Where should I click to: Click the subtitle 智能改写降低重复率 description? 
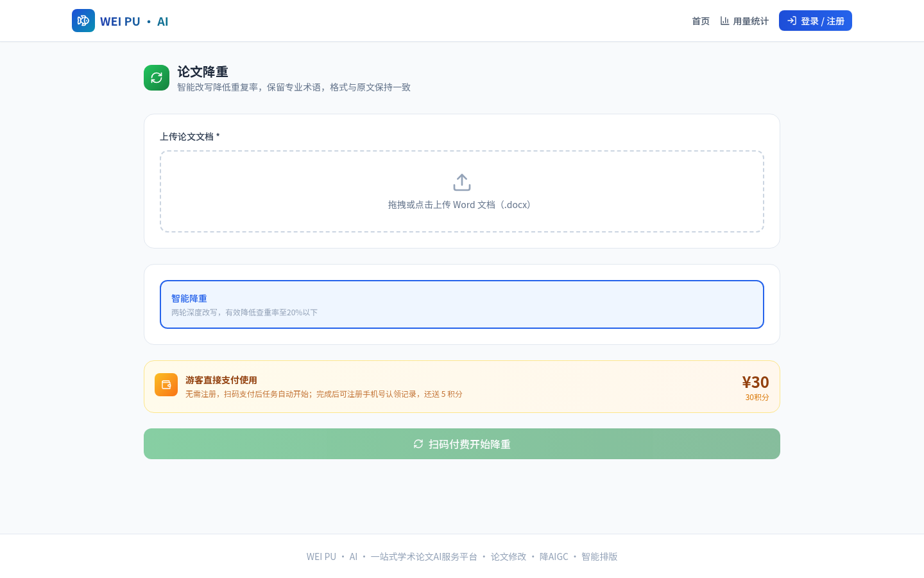point(294,87)
